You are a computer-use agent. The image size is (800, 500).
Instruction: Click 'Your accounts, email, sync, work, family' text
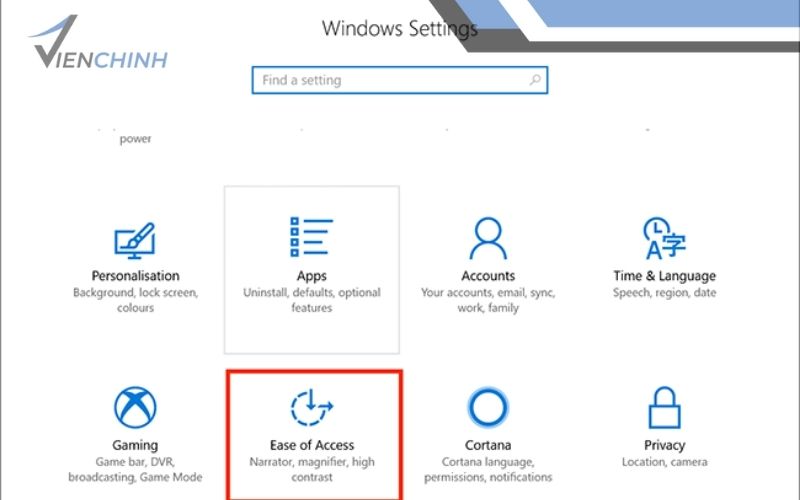(488, 300)
